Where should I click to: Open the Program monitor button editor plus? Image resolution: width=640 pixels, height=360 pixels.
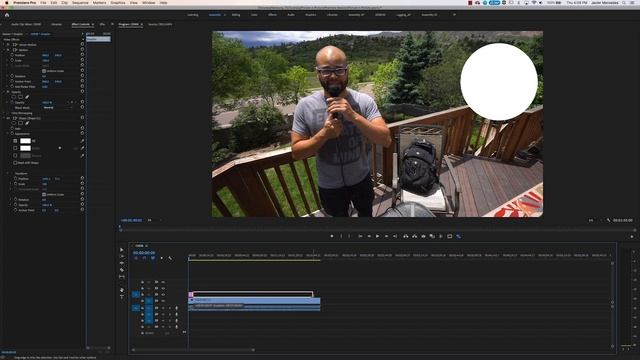[x=632, y=236]
